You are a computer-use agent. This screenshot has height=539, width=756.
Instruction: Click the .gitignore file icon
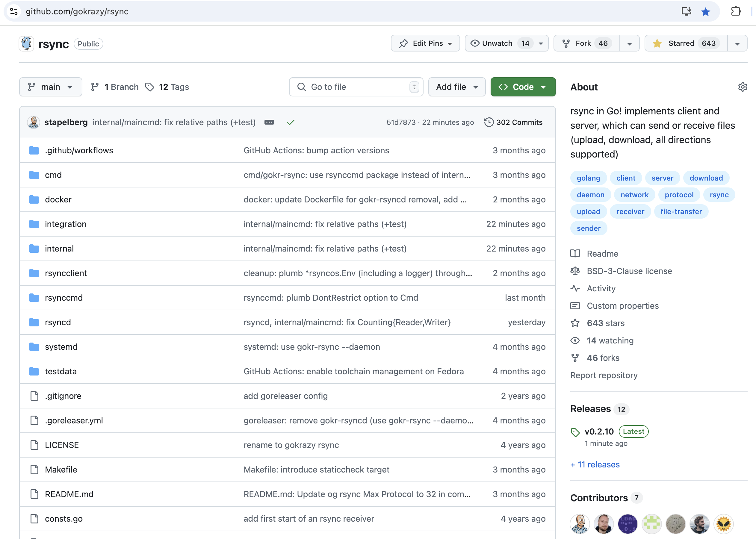click(x=34, y=396)
